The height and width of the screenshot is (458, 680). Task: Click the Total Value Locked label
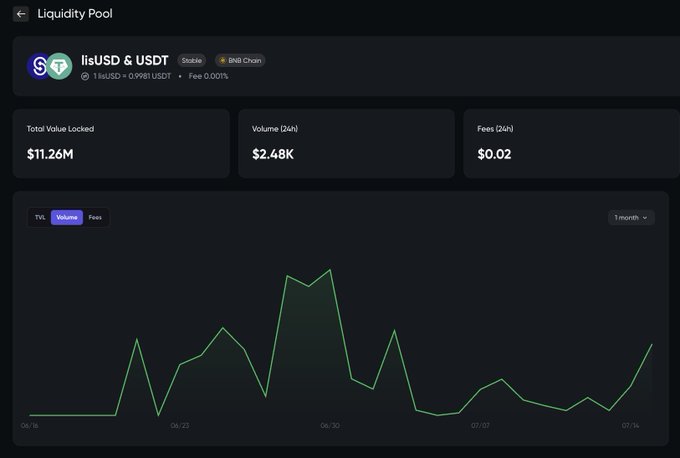point(60,129)
